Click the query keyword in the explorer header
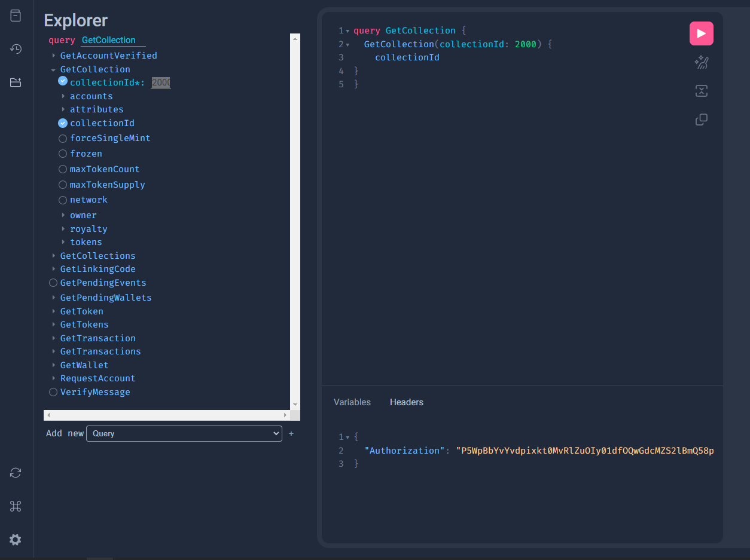Screen dimensions: 750x560 coord(62,40)
